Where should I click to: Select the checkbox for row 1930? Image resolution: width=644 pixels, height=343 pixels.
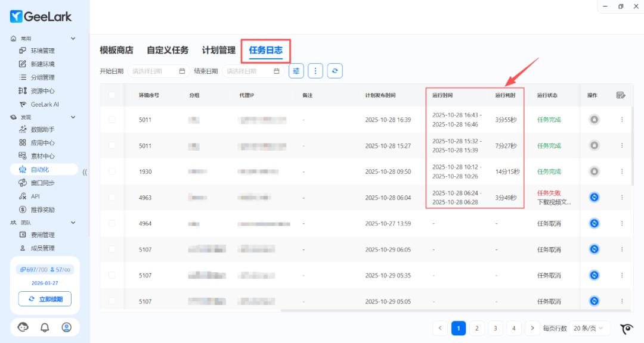(x=112, y=171)
